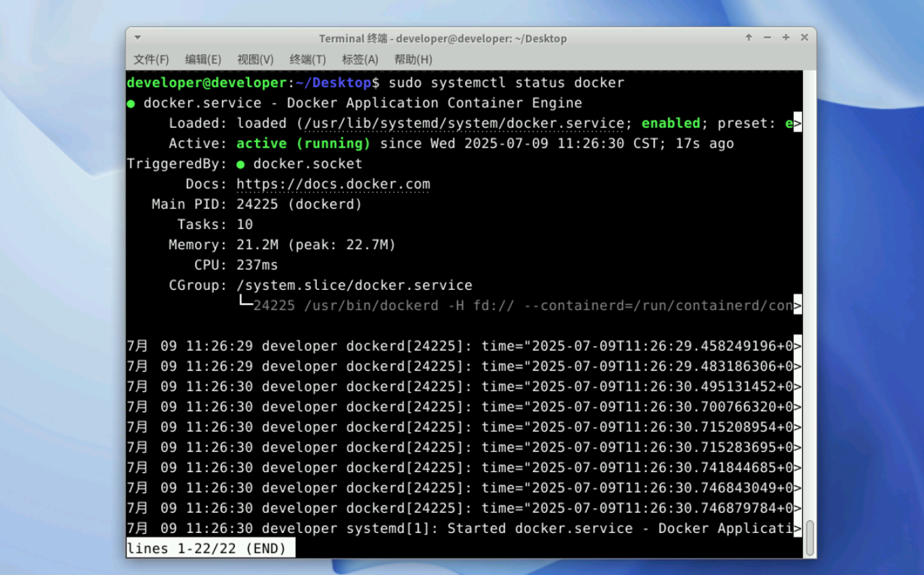The height and width of the screenshot is (575, 924).
Task: Click the 'Tasks: 10' value
Action: (244, 225)
